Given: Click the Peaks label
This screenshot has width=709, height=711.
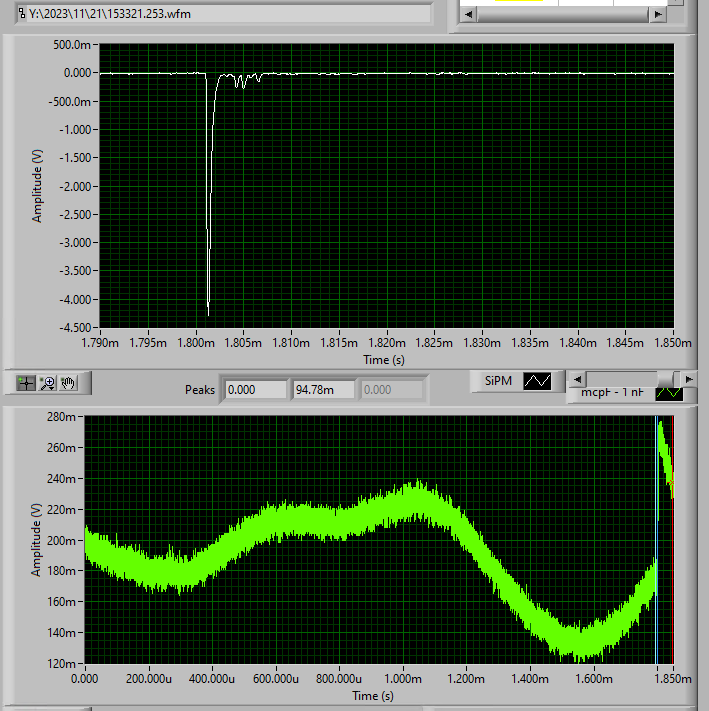Looking at the screenshot, I should tap(200, 390).
